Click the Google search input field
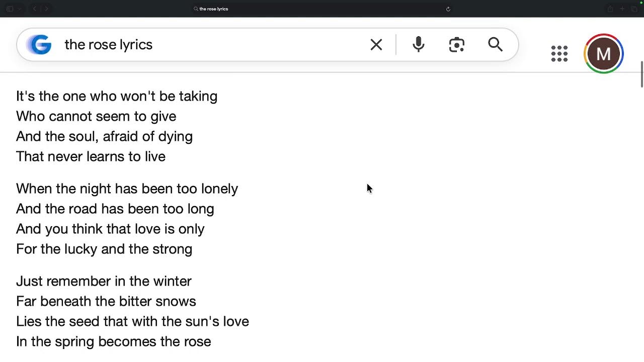The image size is (644, 362). (211, 45)
